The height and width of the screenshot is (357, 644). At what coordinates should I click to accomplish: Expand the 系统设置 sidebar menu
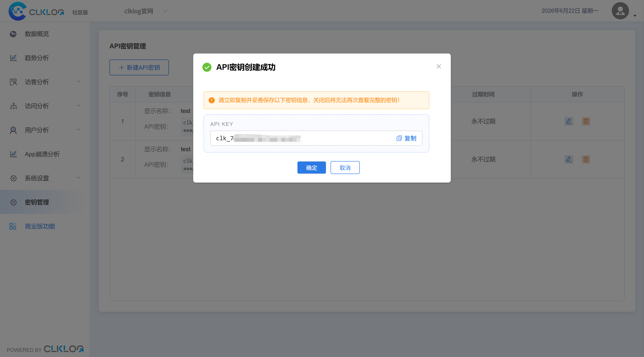point(45,178)
